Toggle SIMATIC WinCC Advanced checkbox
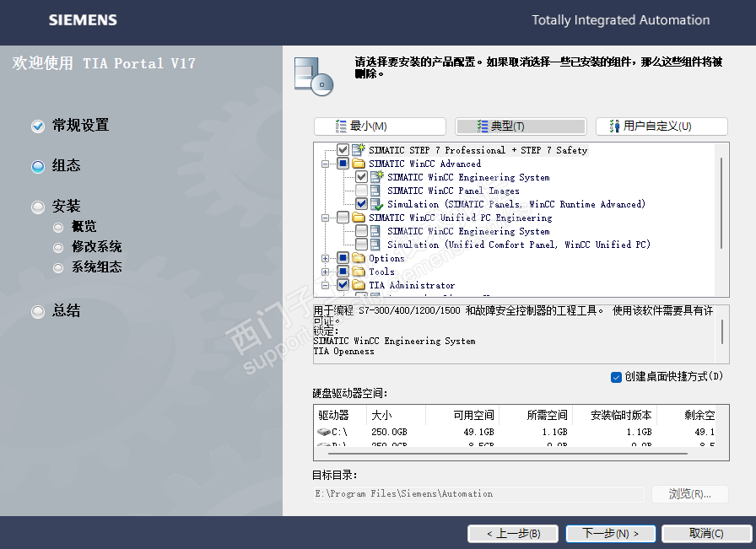756x549 pixels. tap(343, 164)
